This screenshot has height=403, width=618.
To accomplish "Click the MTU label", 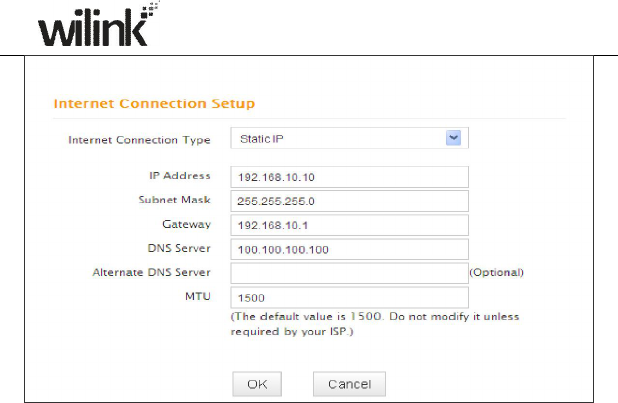I will (x=197, y=296).
